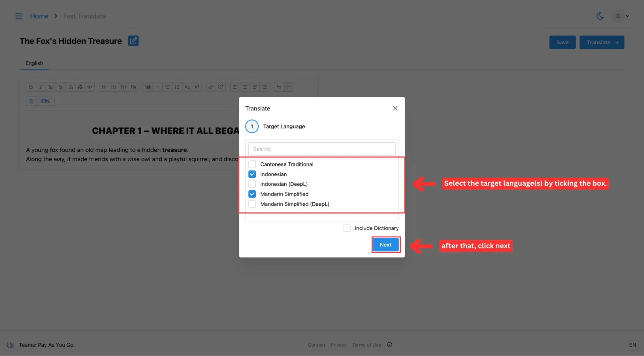Viewport: 644px width, 356px height.
Task: Apply bold formatting in editor toolbar
Action: coord(31,87)
